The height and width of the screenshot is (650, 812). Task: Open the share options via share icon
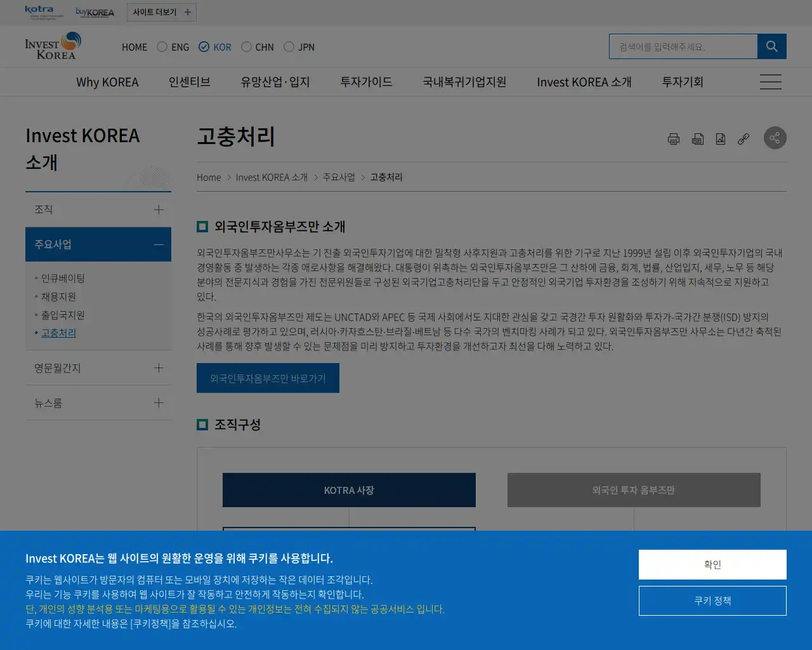pos(775,138)
